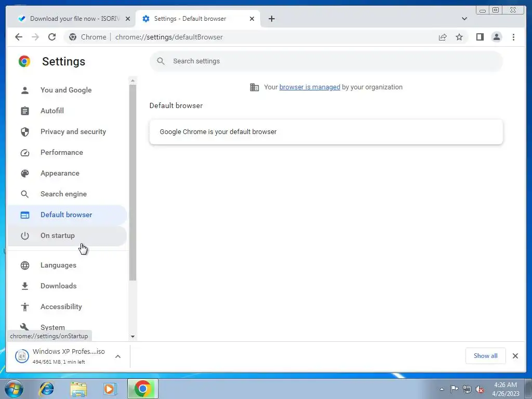The image size is (532, 399).
Task: Click the globe icon beside Languages
Action: (x=25, y=265)
